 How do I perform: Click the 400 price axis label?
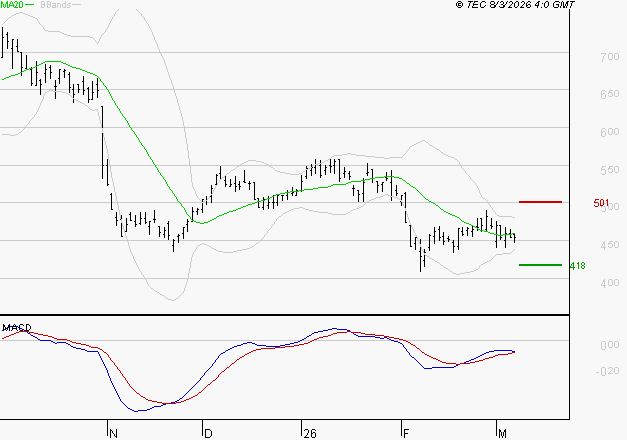click(609, 283)
